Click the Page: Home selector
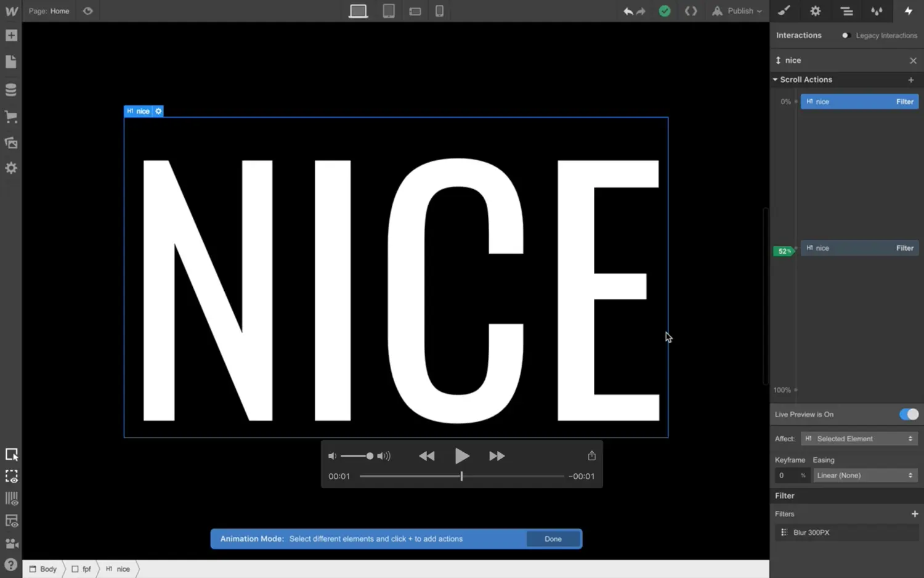 click(49, 11)
